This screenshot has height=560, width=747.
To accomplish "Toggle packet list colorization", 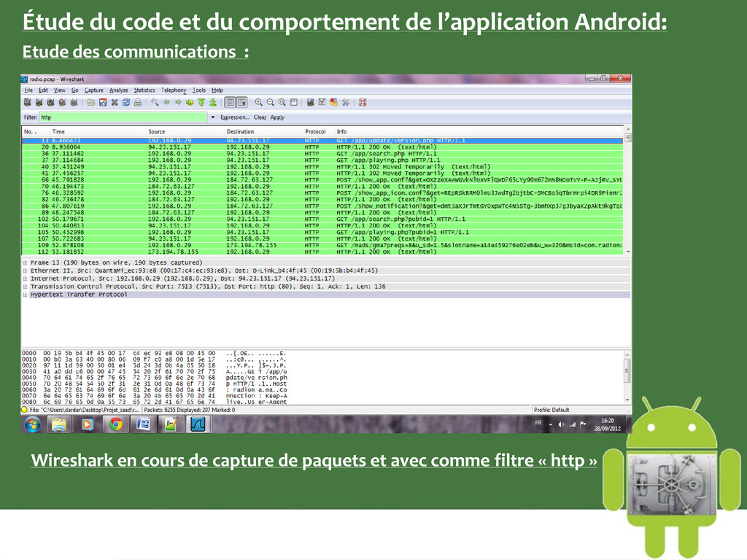I will click(230, 102).
